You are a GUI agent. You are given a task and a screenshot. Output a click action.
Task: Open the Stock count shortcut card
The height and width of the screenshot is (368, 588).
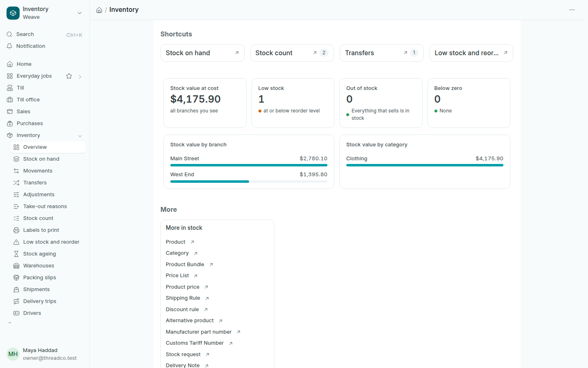(292, 53)
